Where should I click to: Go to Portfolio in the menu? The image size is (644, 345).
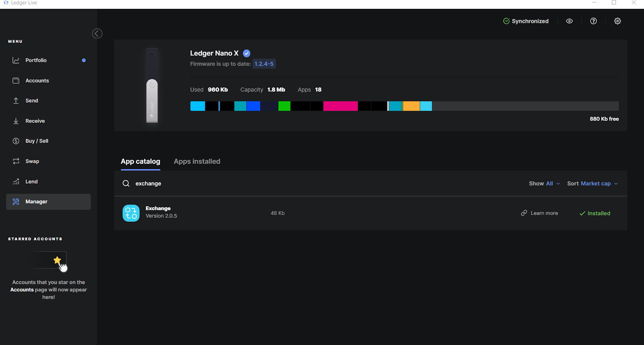[48, 60]
